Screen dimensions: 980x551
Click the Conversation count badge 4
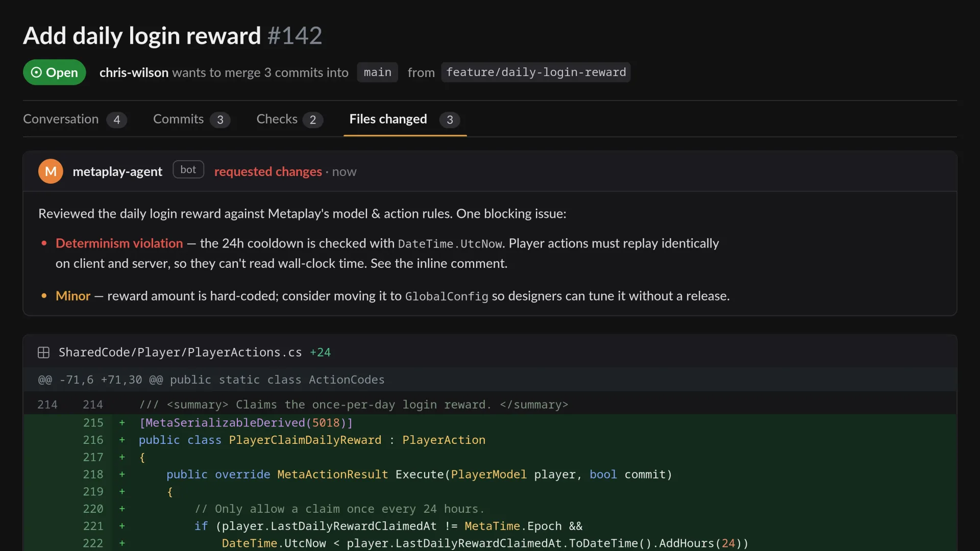(116, 120)
